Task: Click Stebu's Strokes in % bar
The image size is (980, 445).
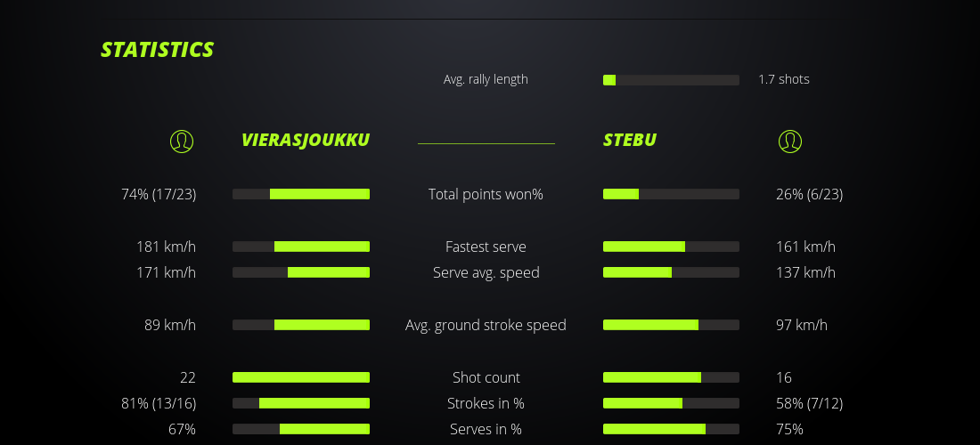Action: (x=671, y=403)
